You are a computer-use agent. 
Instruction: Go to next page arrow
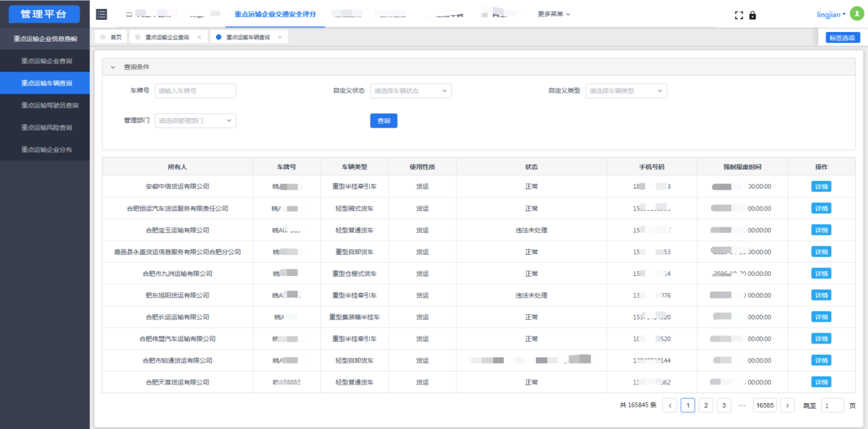tap(787, 405)
